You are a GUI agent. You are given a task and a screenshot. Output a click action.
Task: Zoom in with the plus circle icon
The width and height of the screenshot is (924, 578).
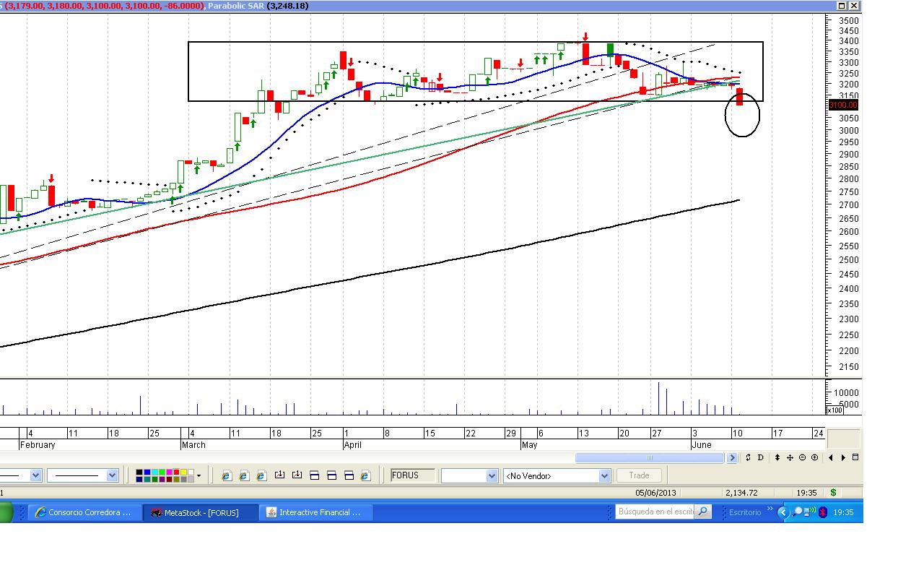tap(814, 457)
